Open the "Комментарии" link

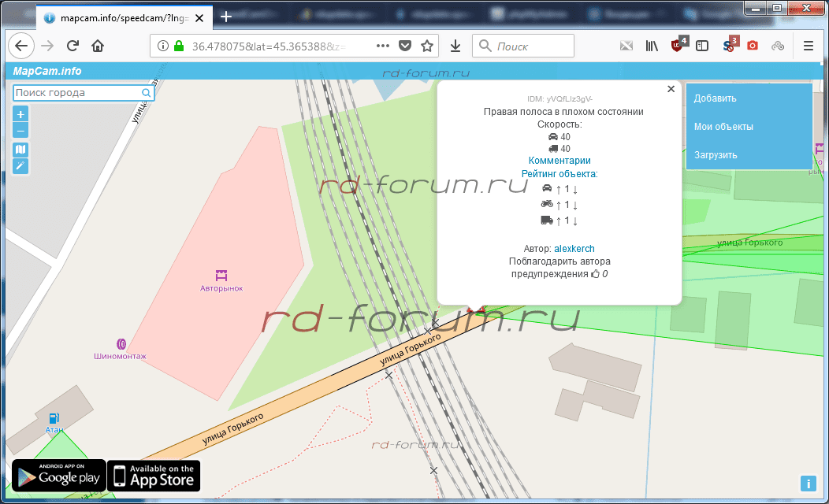(x=559, y=161)
